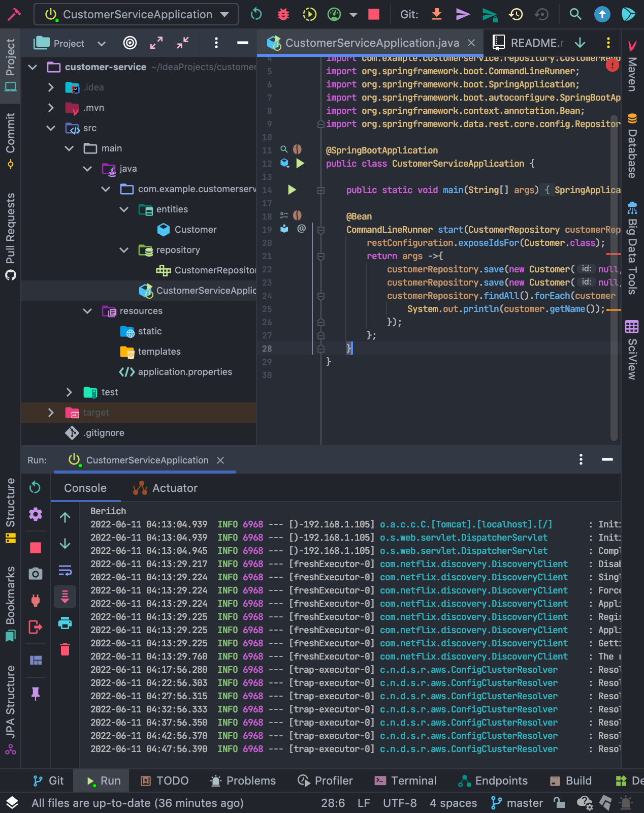Click UTF-8 encoding in status bar

coord(400,803)
